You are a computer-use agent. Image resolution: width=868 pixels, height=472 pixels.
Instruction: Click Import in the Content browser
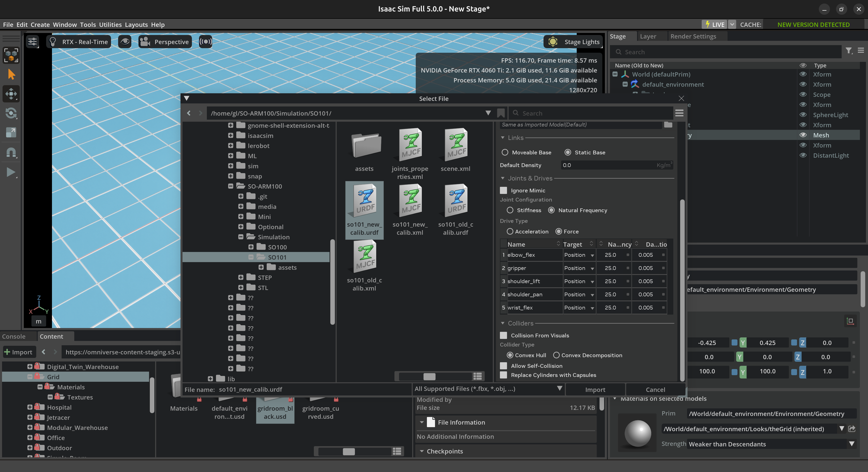[x=18, y=352]
